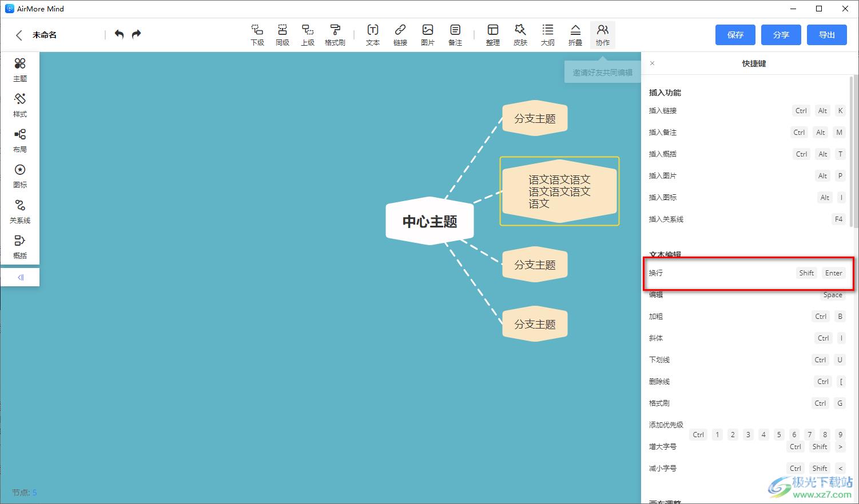859x504 pixels.
Task: Click the 分享 share button
Action: pos(781,35)
